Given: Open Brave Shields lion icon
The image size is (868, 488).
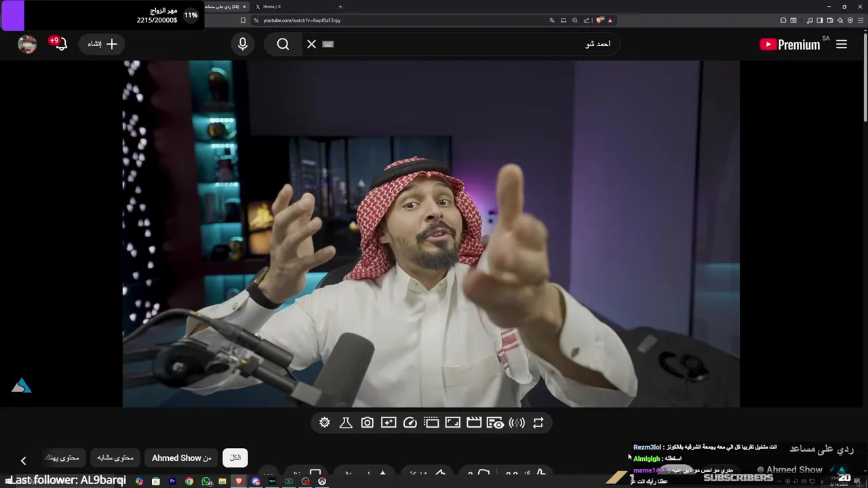Looking at the screenshot, I should pos(599,20).
